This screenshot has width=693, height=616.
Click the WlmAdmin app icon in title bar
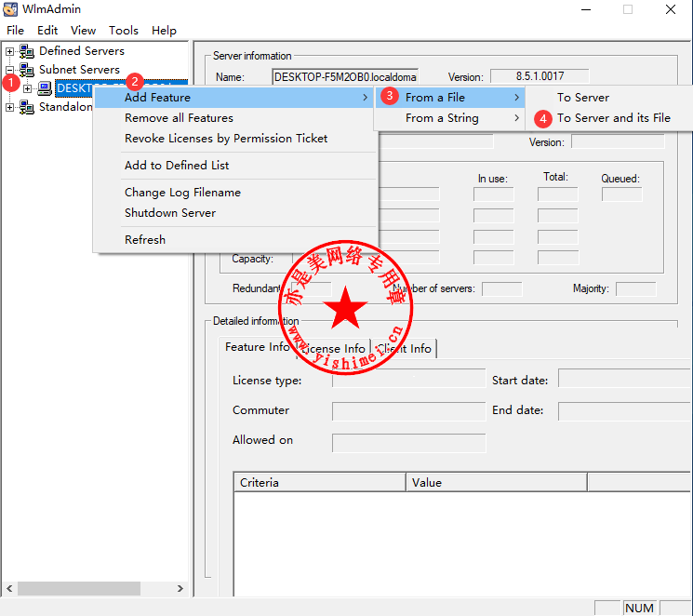tap(10, 9)
